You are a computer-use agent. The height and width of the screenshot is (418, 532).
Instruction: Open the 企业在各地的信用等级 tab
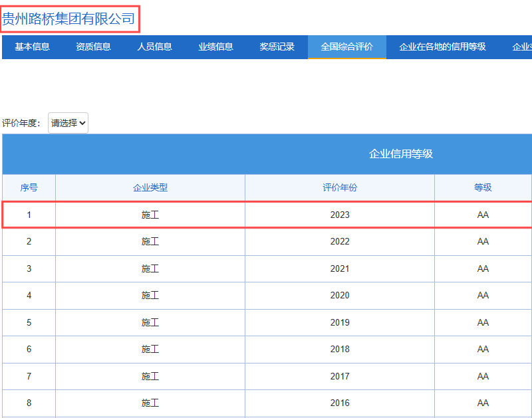pos(442,47)
